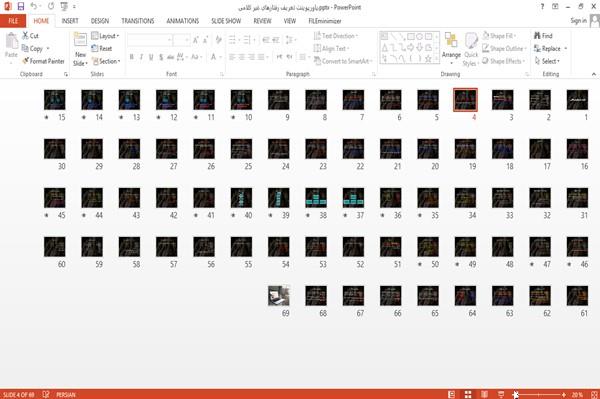
Task: Click the 20% zoom level value
Action: pyautogui.click(x=577, y=394)
